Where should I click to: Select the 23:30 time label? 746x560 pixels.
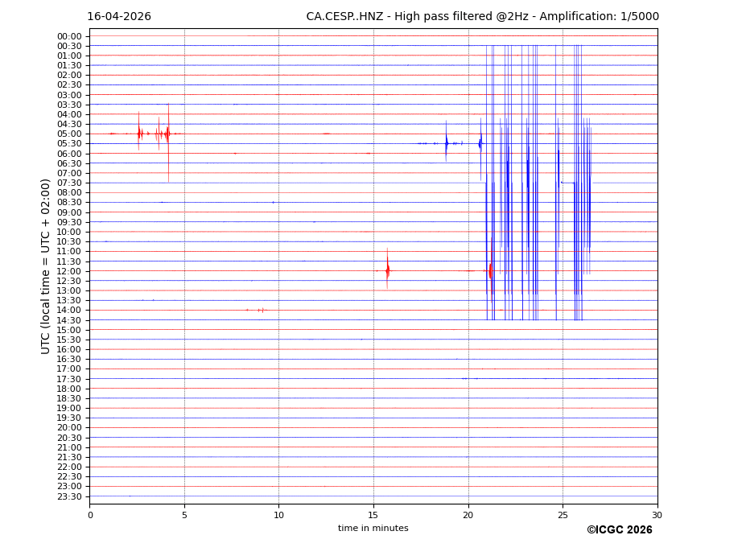[x=69, y=496]
